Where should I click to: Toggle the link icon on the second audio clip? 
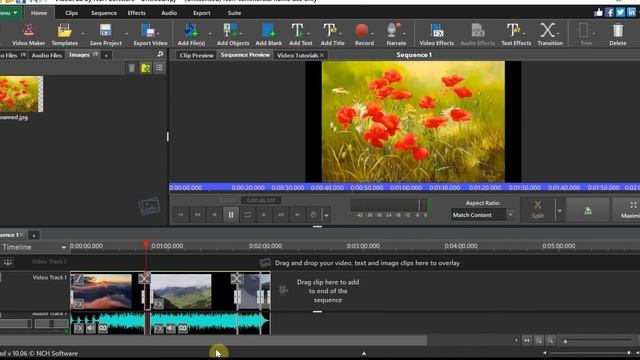182,328
